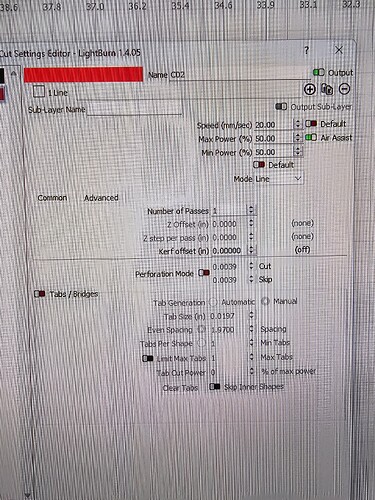Check the 1 Line sub-layer checkbox
Viewport: 375px width, 500px height.
[39, 91]
